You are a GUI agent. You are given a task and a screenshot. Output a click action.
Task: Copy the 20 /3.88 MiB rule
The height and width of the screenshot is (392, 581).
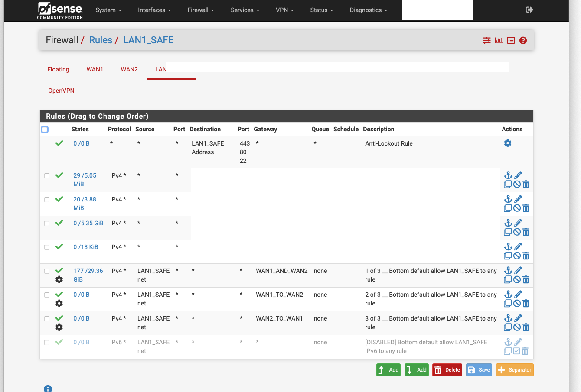(x=508, y=208)
